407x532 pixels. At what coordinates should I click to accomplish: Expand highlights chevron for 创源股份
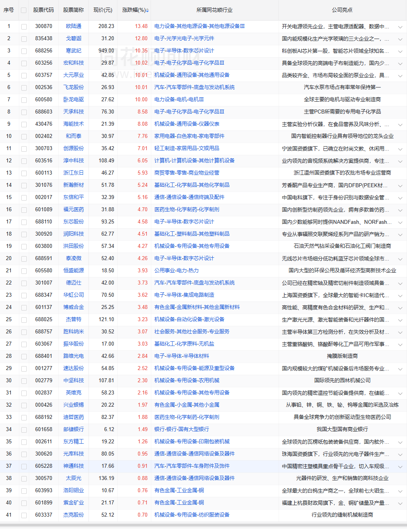click(400, 149)
